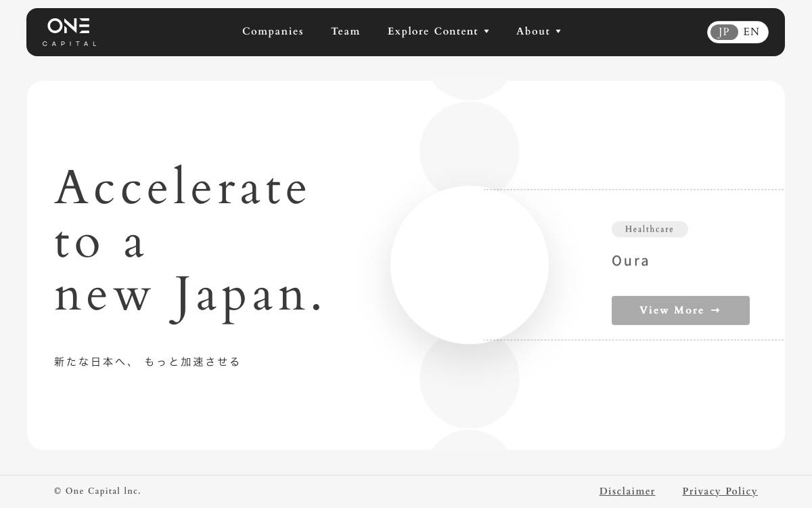
Task: Click the large center carousel circle
Action: pyautogui.click(x=470, y=265)
